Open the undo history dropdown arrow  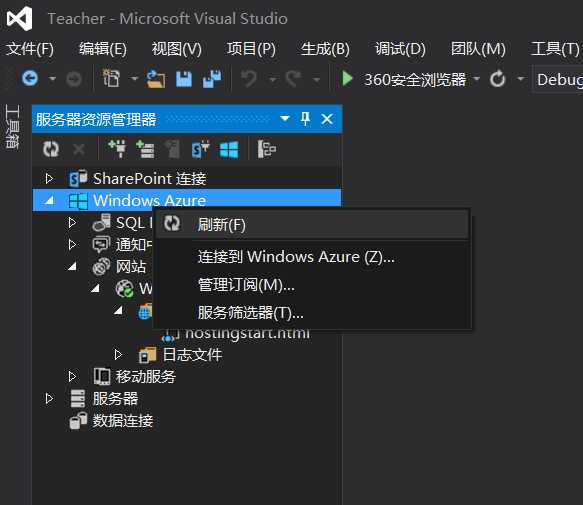tap(273, 79)
